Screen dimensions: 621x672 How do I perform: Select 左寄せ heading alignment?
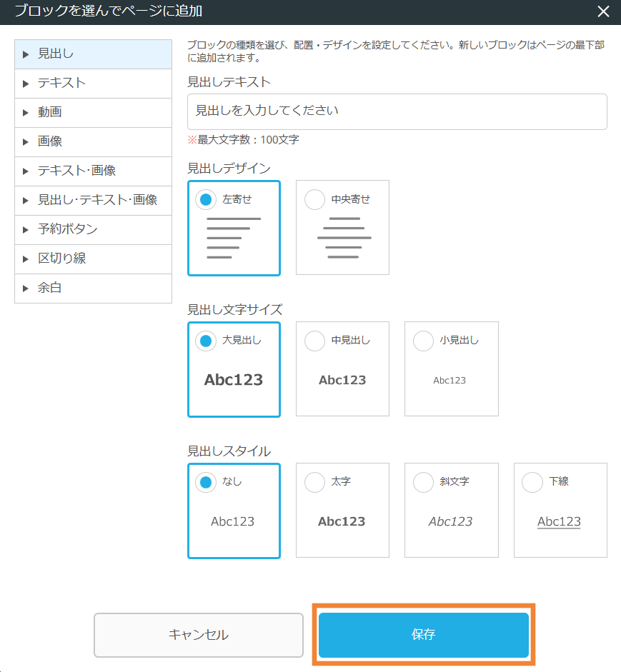pyautogui.click(x=206, y=200)
